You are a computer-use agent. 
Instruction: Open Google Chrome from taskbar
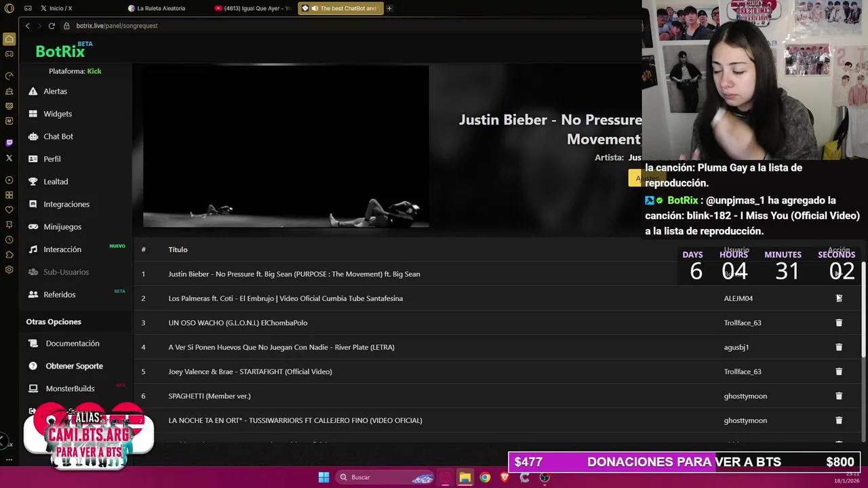[x=485, y=477]
